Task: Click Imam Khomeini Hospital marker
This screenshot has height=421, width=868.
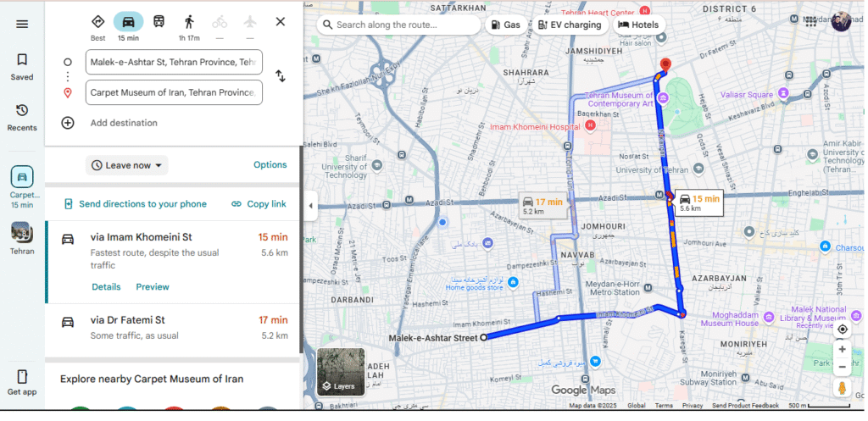Action: tap(590, 127)
